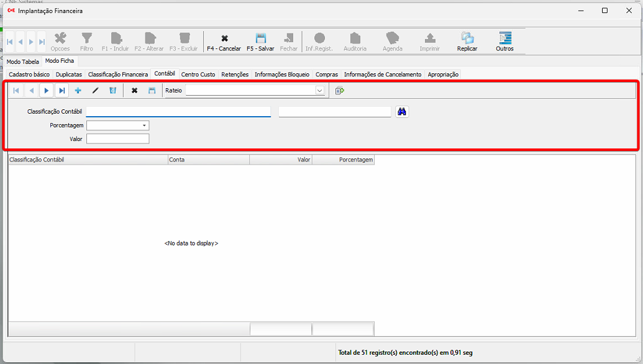This screenshot has width=643, height=364.
Task: Focus the Valor input field
Action: [117, 139]
